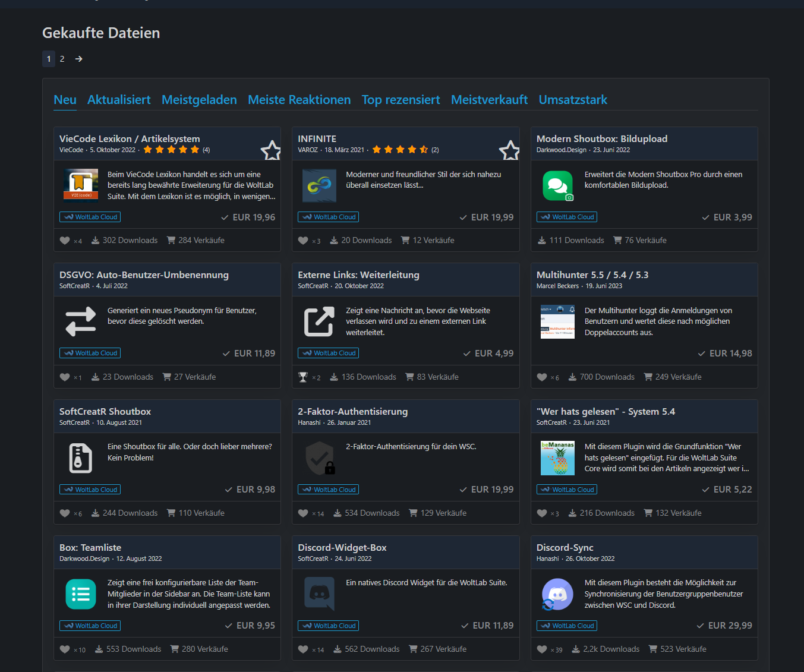Select the Meistverkauft sorting tab

coord(489,100)
